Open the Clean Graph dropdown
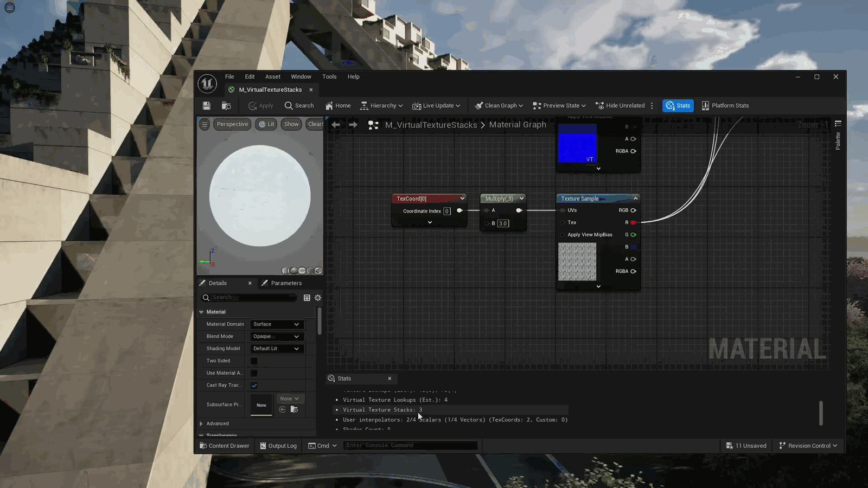 pyautogui.click(x=499, y=106)
